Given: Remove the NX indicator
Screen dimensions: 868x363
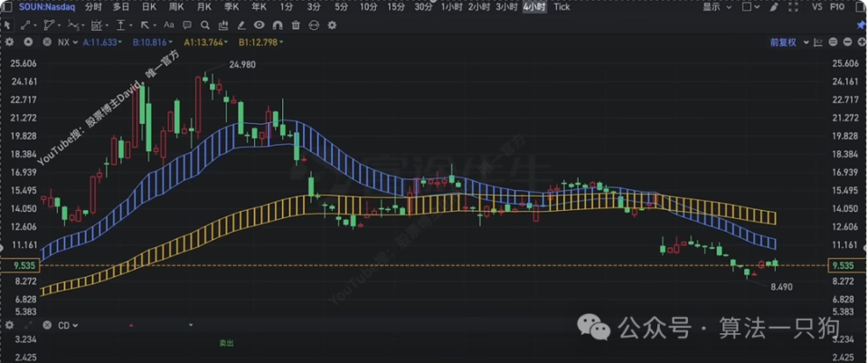Looking at the screenshot, I should [x=47, y=43].
